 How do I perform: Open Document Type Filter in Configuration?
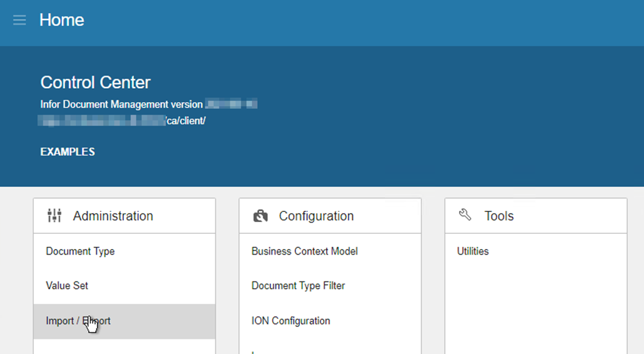[x=298, y=286]
